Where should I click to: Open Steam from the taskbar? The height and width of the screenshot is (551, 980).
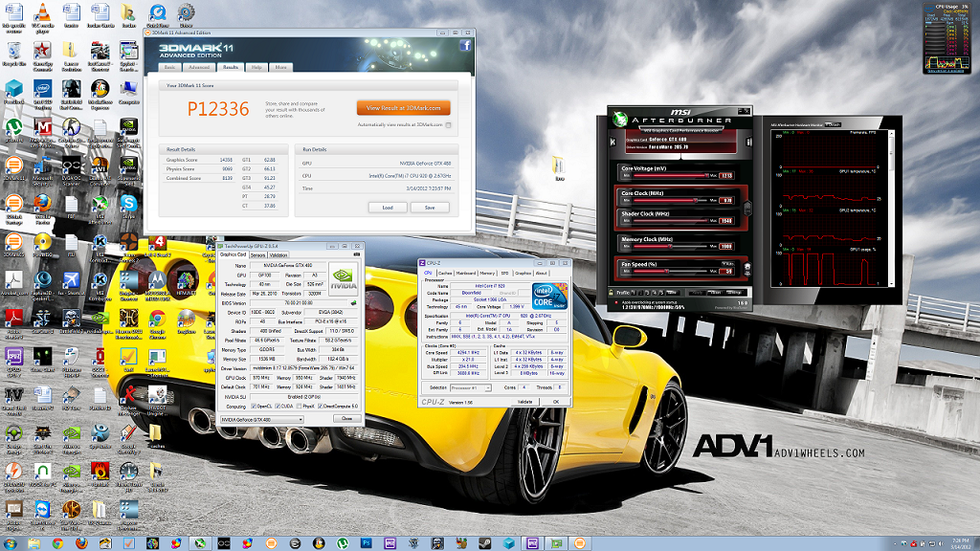(484, 543)
